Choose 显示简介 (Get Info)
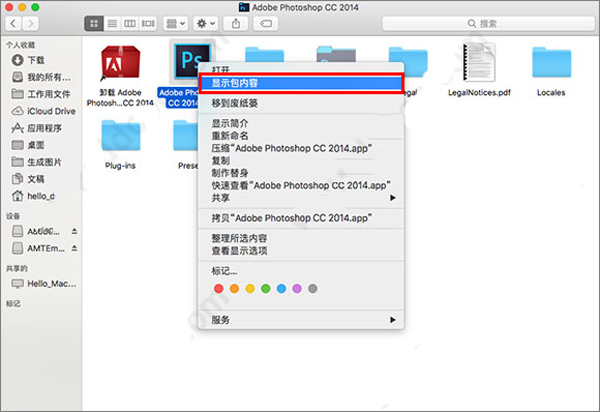This screenshot has height=412, width=600. pyautogui.click(x=300, y=123)
